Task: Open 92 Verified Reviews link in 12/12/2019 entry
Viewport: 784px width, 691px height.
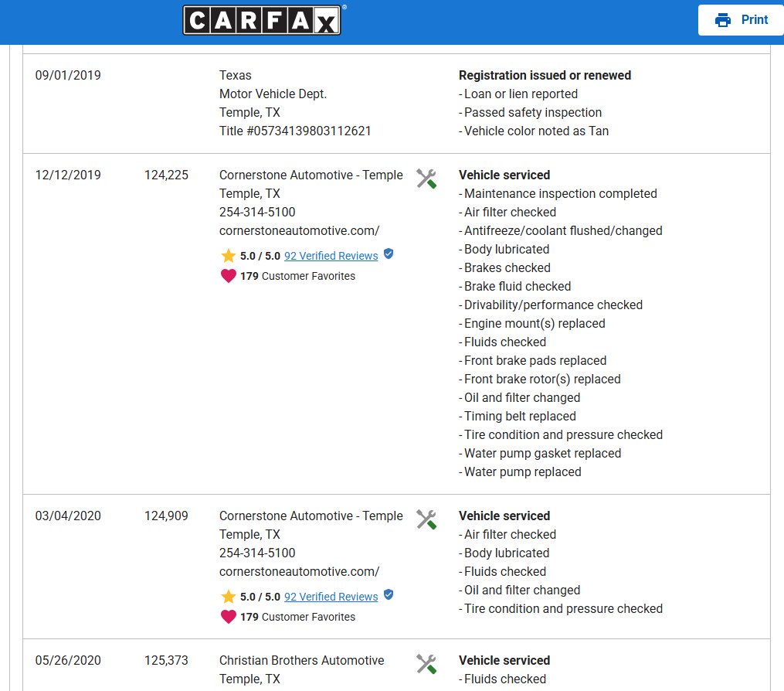Action: tap(331, 256)
